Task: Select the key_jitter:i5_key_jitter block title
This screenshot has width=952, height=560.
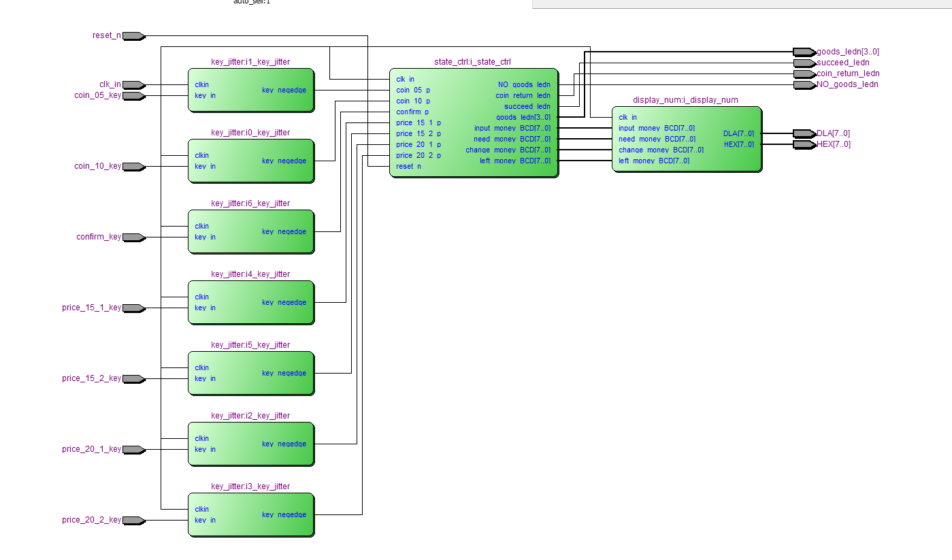Action: coord(250,345)
